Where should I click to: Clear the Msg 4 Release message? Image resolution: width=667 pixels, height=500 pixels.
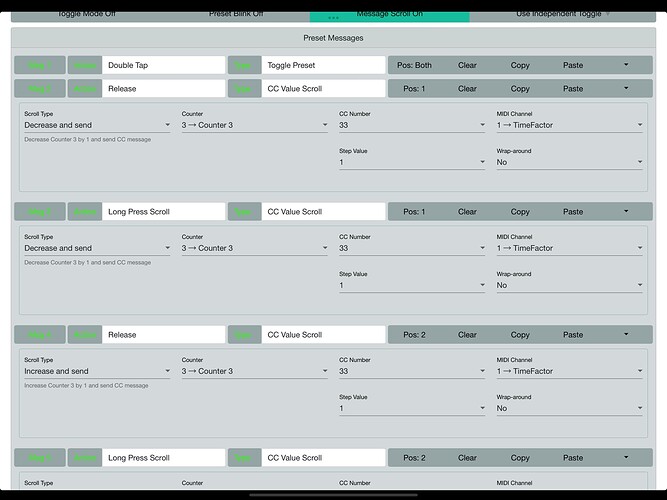(467, 334)
